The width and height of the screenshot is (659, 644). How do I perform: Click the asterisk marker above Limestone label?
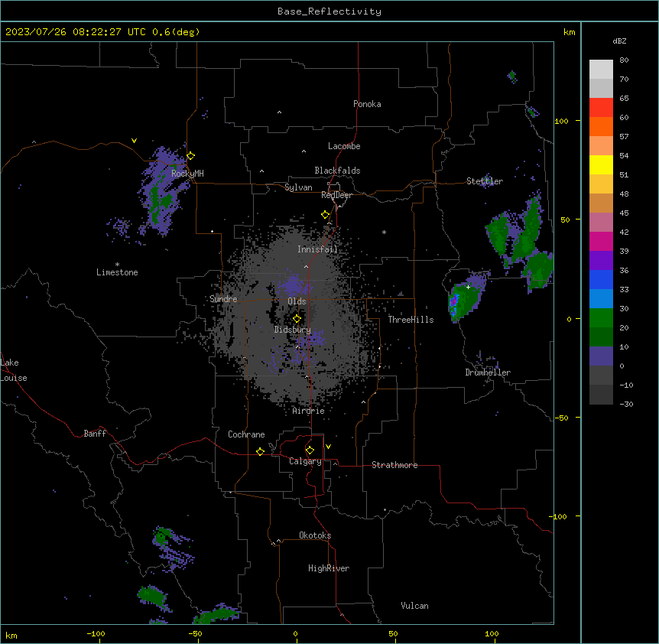coord(117,265)
